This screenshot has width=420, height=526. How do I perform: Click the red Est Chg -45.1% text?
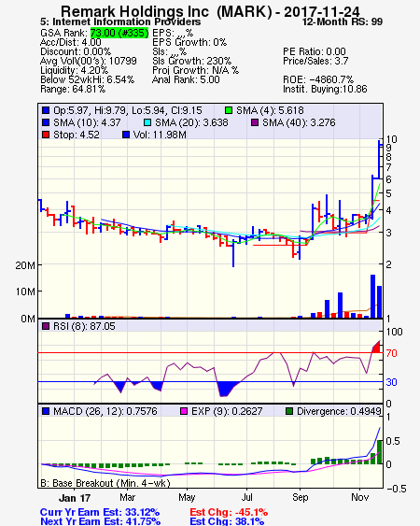click(x=229, y=512)
